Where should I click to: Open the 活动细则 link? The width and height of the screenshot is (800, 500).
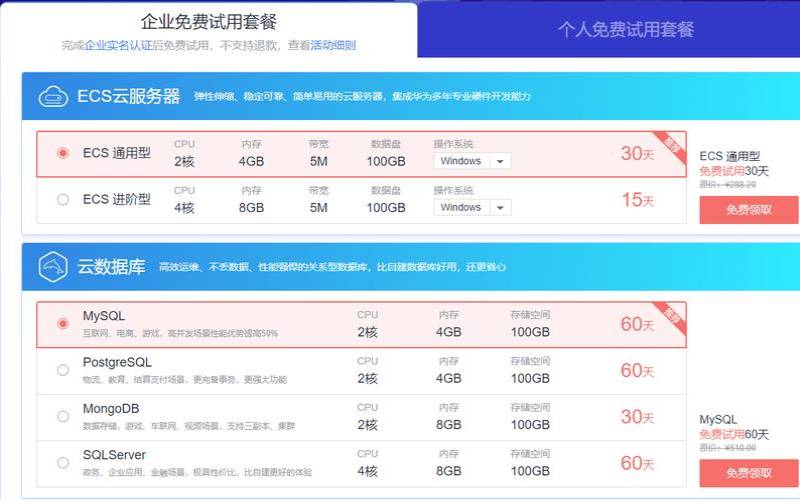tap(333, 45)
